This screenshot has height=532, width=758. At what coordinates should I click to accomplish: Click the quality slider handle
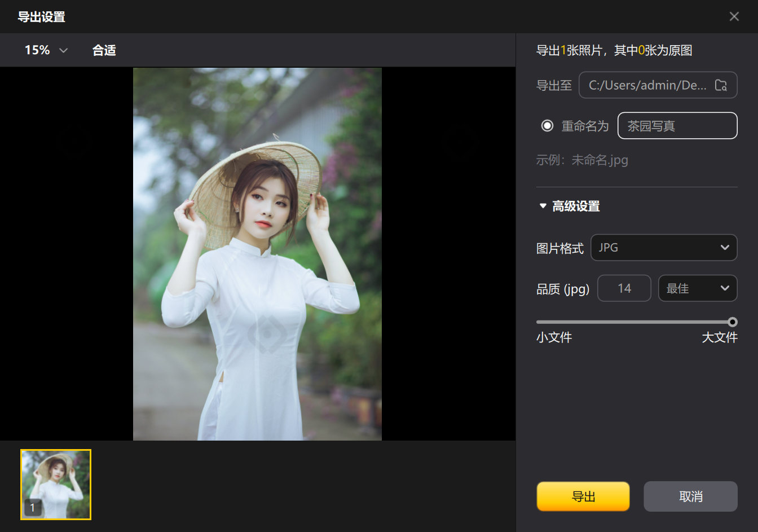click(x=732, y=322)
